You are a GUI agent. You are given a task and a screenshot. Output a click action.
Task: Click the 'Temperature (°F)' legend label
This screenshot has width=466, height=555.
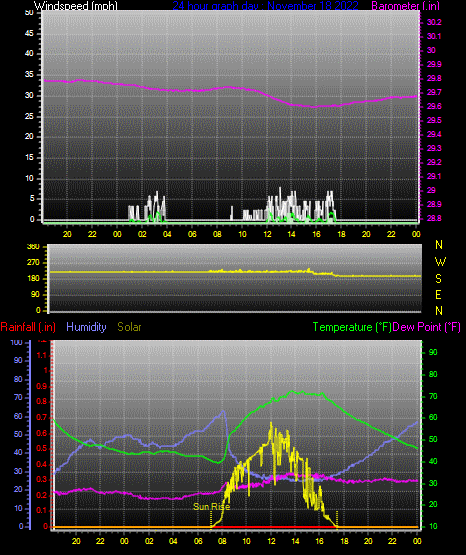tap(352, 327)
